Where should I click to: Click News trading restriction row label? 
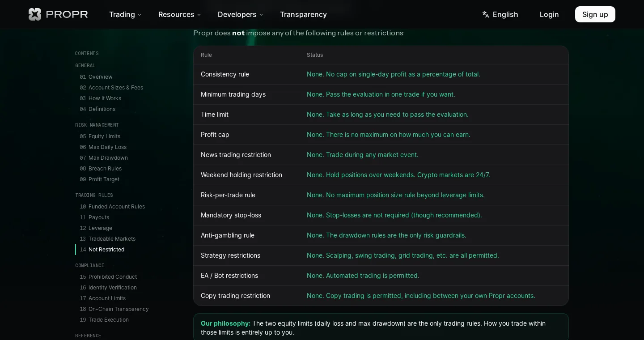tap(236, 155)
